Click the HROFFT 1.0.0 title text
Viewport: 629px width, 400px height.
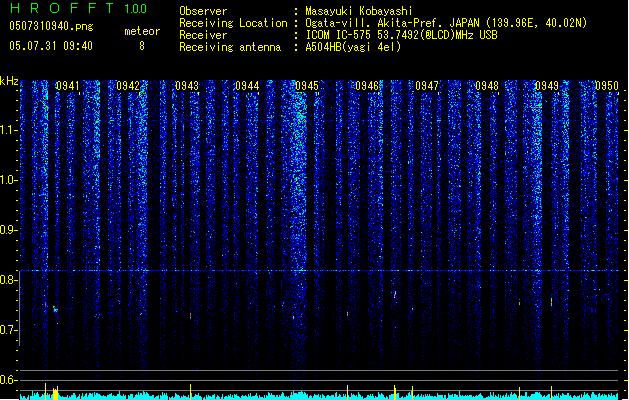tap(78, 8)
